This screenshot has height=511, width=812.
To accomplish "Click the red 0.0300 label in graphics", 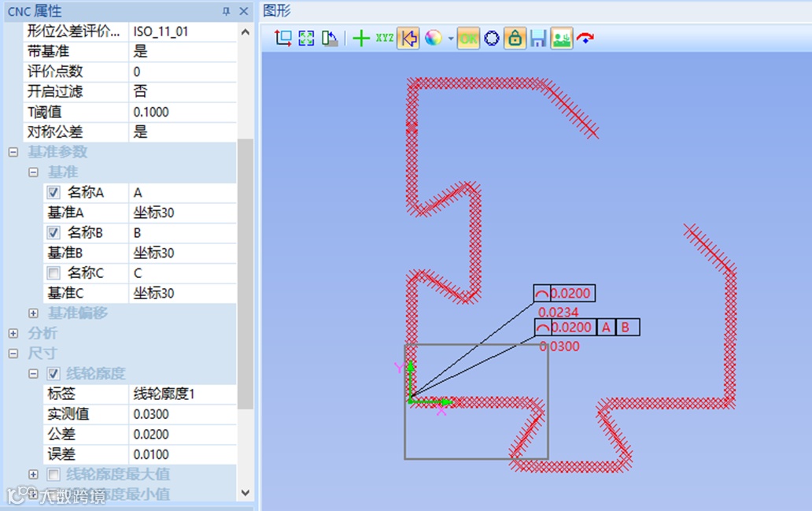I will (559, 346).
